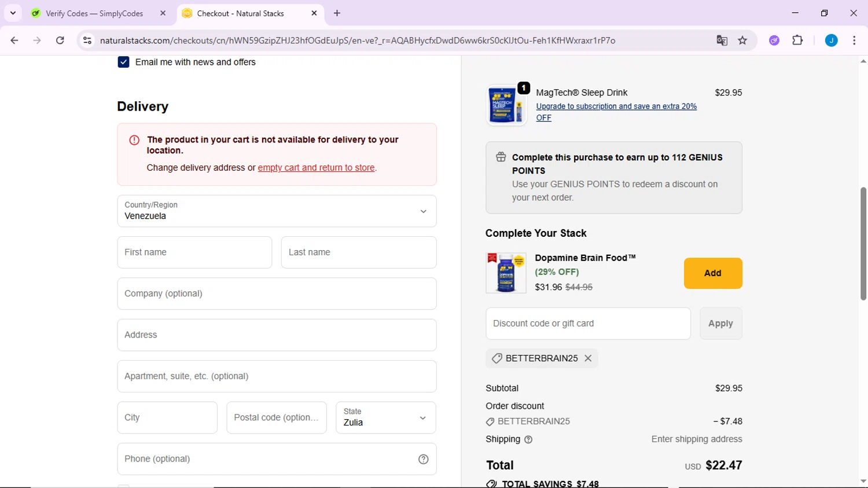Click Upgrade to subscription and save link
The height and width of the screenshot is (488, 868).
coord(616,112)
